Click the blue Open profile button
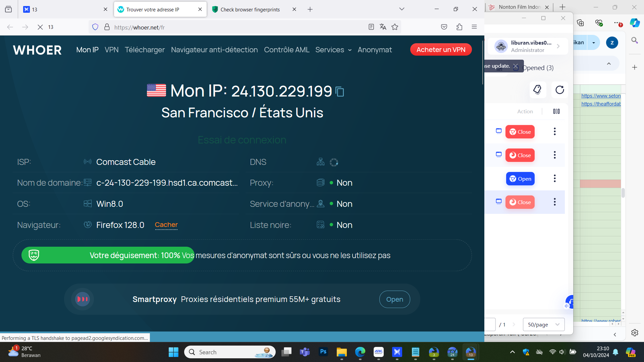 click(520, 179)
